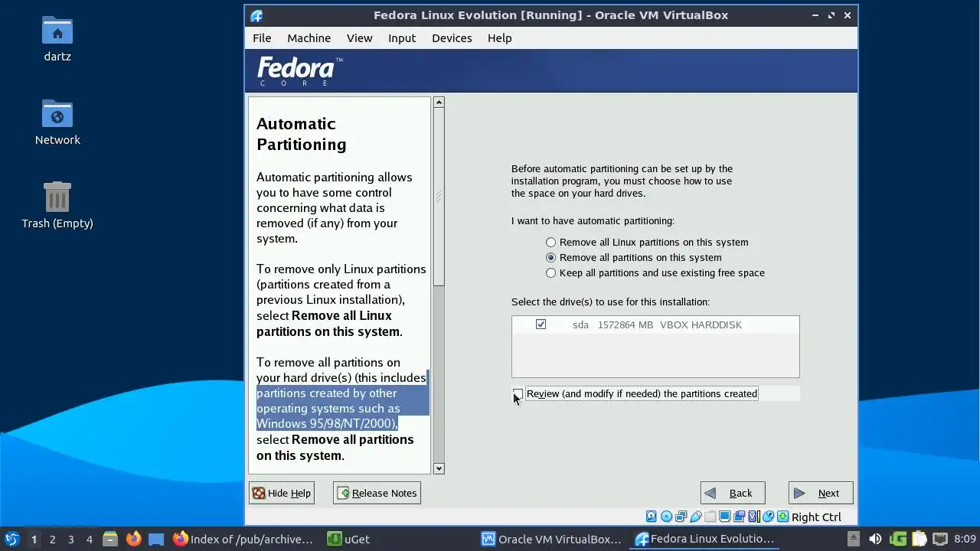Click the CPU virtualization status icon
980x551 pixels.
(753, 517)
